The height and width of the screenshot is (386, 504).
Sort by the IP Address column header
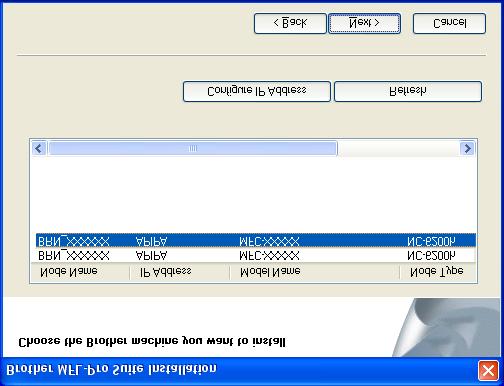click(180, 272)
